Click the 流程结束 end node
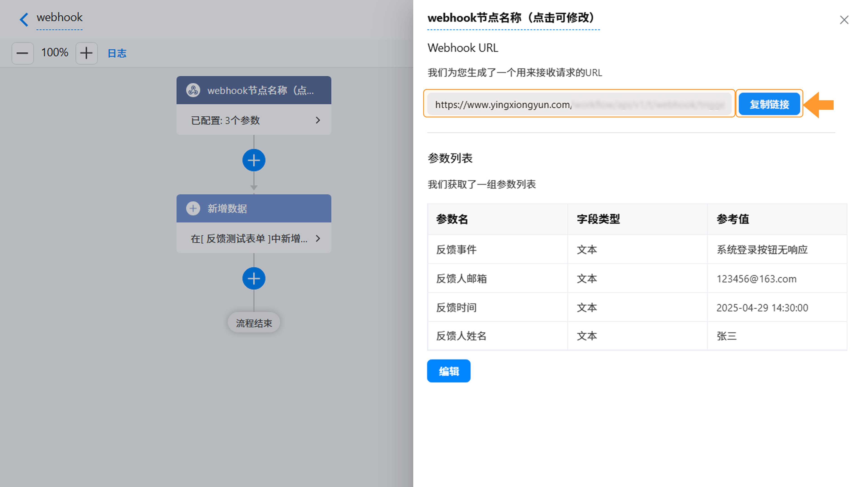This screenshot has height=487, width=868. (254, 323)
